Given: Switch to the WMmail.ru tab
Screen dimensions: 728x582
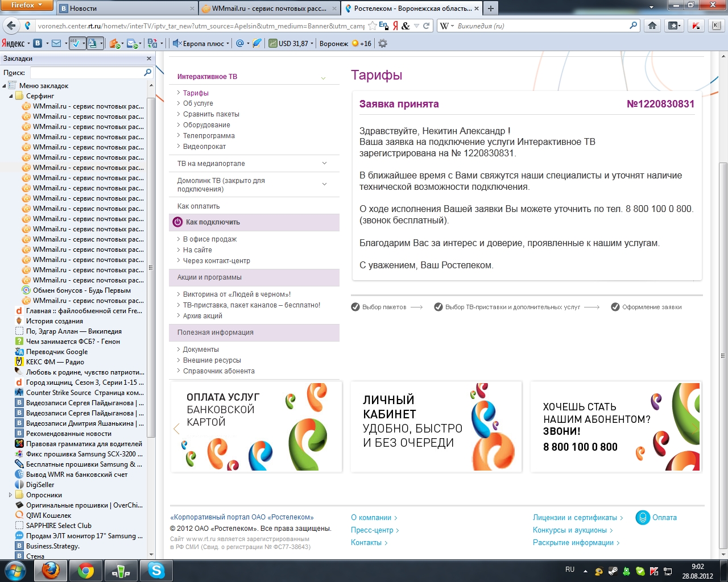Looking at the screenshot, I should pos(270,8).
